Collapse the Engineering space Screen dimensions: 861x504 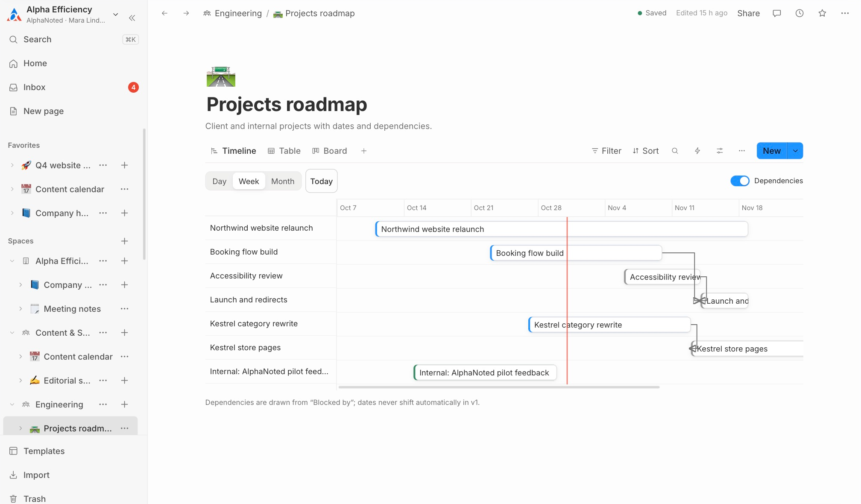point(12,404)
